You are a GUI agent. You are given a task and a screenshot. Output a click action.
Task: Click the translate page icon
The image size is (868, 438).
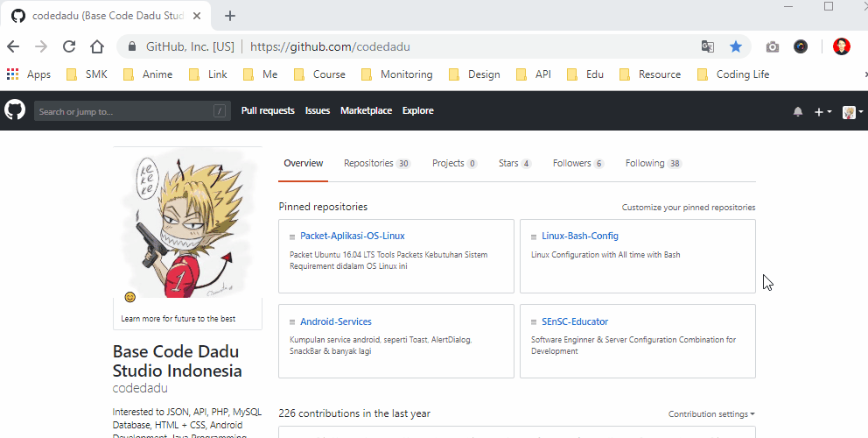708,47
